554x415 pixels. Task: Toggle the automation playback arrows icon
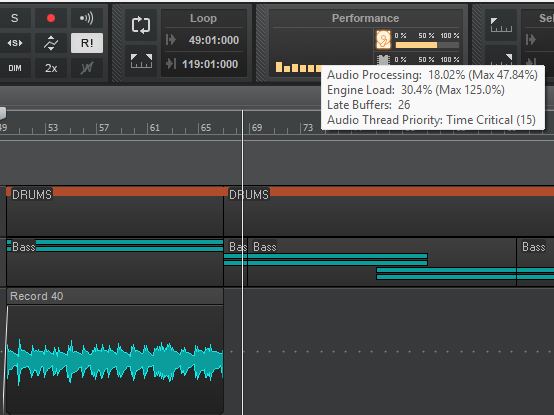coord(51,43)
